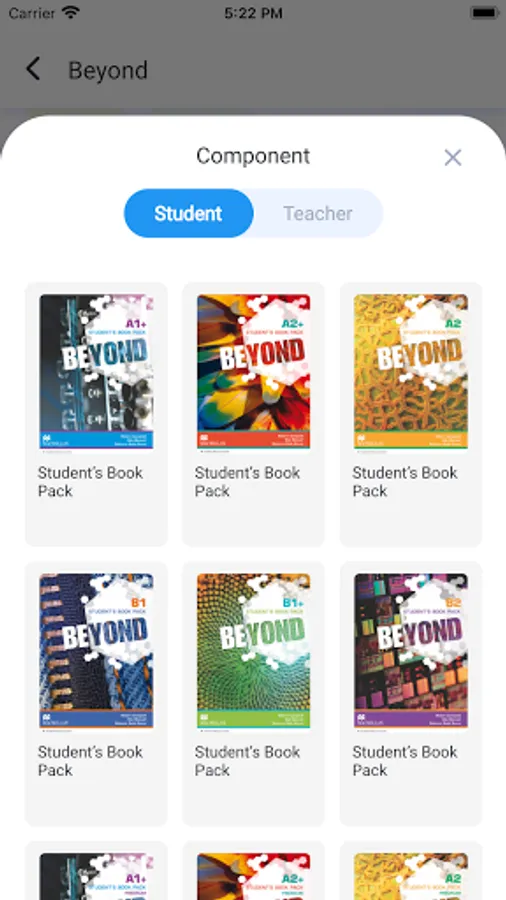Open the B1 Student's Book Pack cover
The image size is (506, 900).
pyautogui.click(x=96, y=653)
